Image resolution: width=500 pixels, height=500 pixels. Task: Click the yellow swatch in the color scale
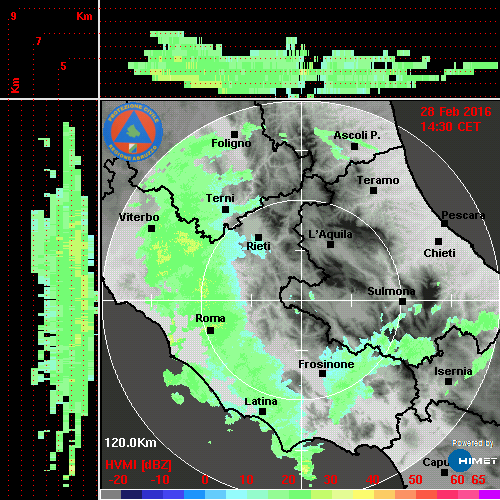363,494
